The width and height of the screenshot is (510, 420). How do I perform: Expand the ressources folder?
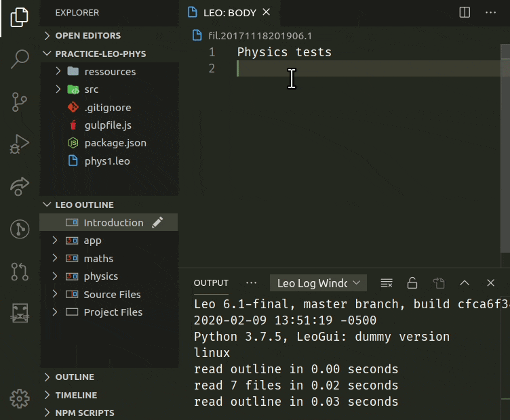(58, 71)
